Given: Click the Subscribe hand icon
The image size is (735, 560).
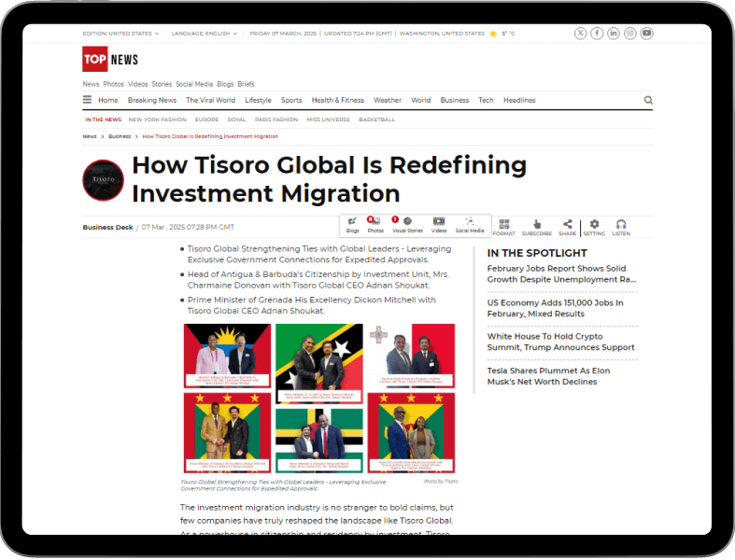Looking at the screenshot, I should pos(536,227).
